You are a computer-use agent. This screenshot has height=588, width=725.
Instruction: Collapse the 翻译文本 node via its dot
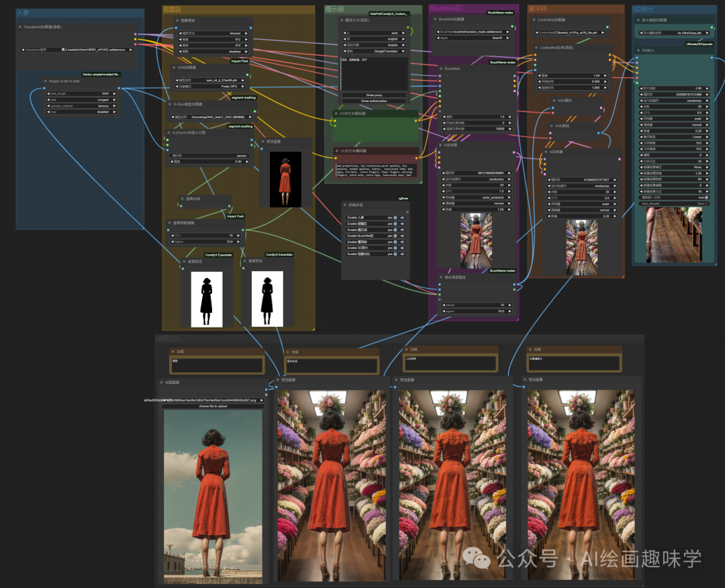[x=341, y=20]
